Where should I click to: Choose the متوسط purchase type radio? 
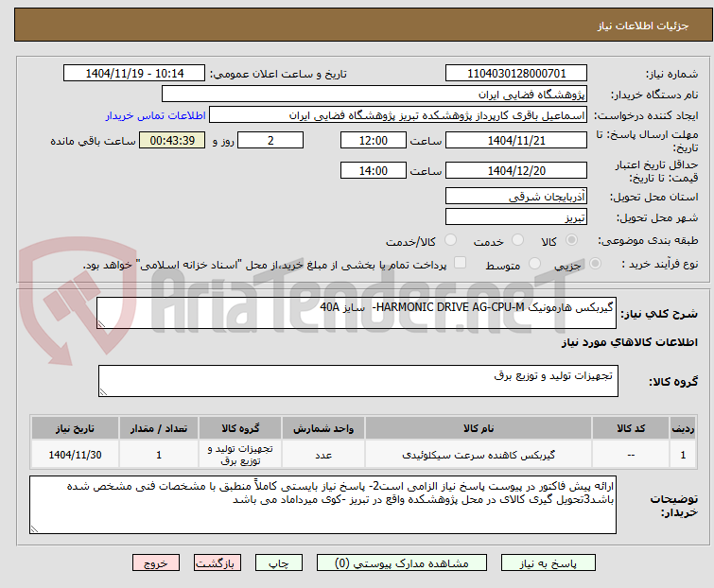click(534, 264)
